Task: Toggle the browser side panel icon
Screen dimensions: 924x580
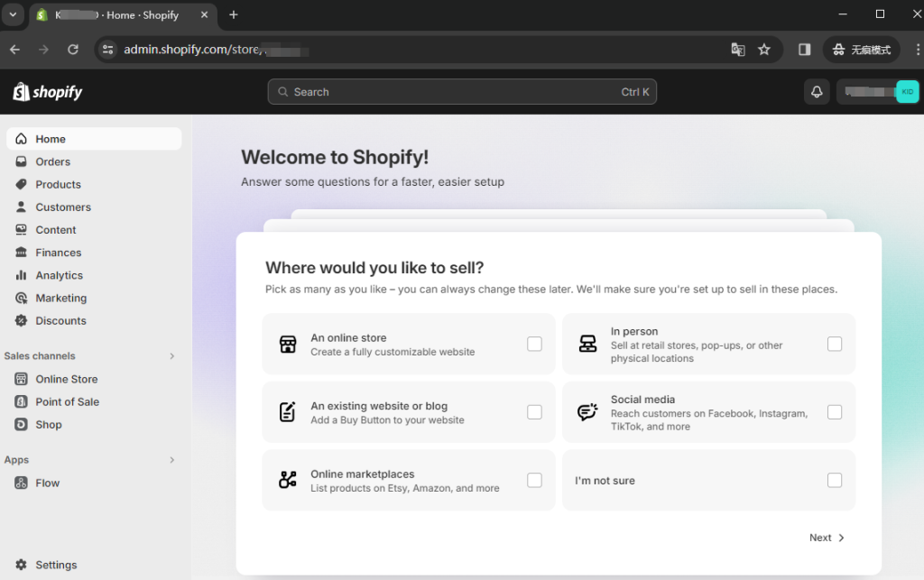Action: [x=804, y=50]
